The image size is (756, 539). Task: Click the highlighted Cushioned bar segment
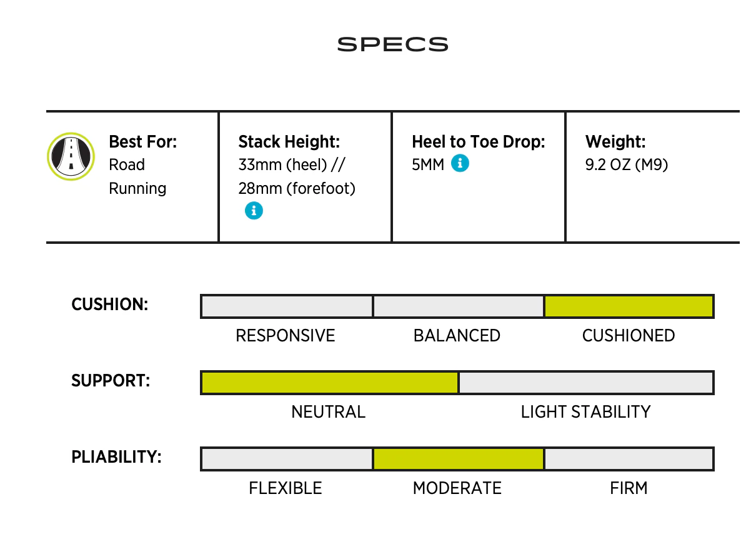click(x=629, y=306)
